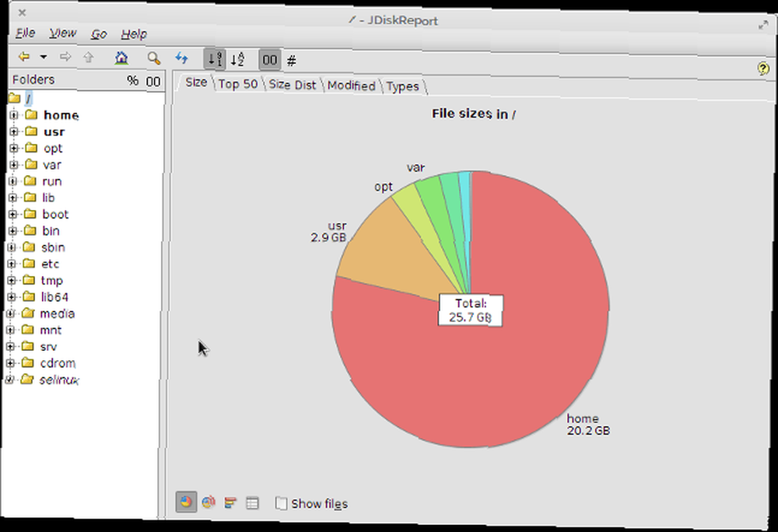Click the var folder icon in tree
This screenshot has width=778, height=532.
(31, 164)
